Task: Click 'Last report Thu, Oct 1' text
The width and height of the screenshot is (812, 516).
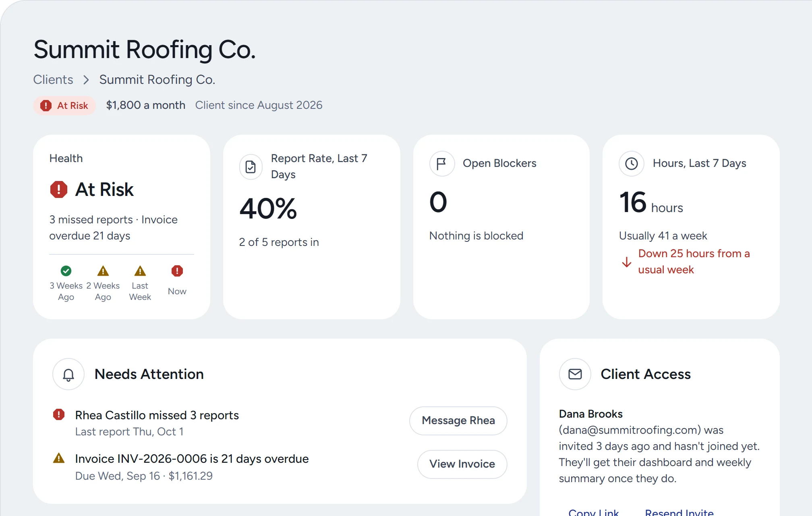Action: point(129,431)
